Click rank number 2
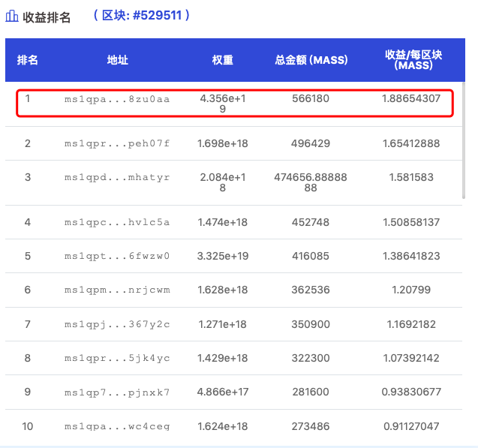 coord(28,143)
